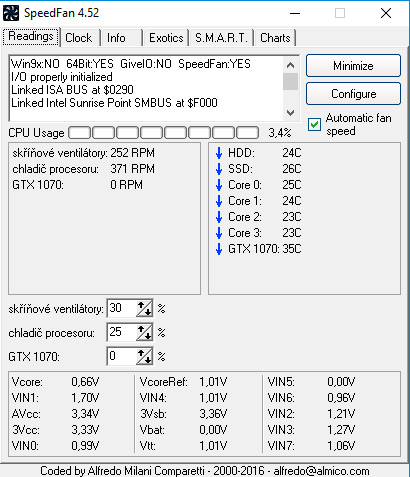This screenshot has height=477, width=410.
Task: Click the VIN6 voltage value 0,96V
Action: pyautogui.click(x=341, y=398)
